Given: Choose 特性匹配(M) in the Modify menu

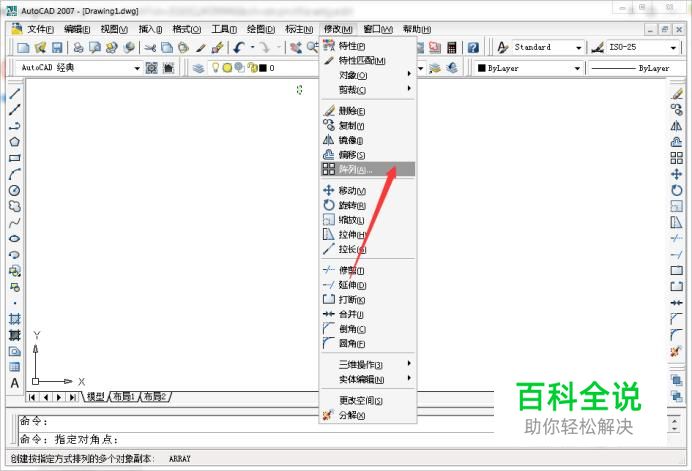Looking at the screenshot, I should point(368,60).
